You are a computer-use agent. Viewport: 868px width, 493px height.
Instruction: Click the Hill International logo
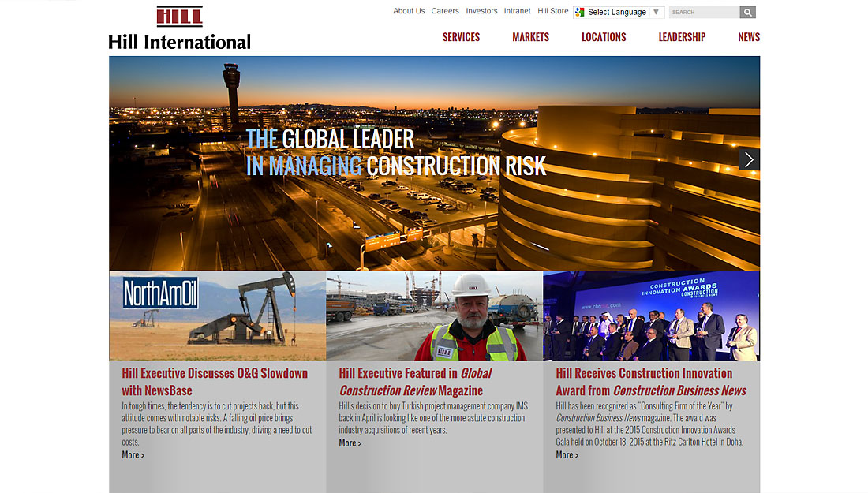click(179, 28)
